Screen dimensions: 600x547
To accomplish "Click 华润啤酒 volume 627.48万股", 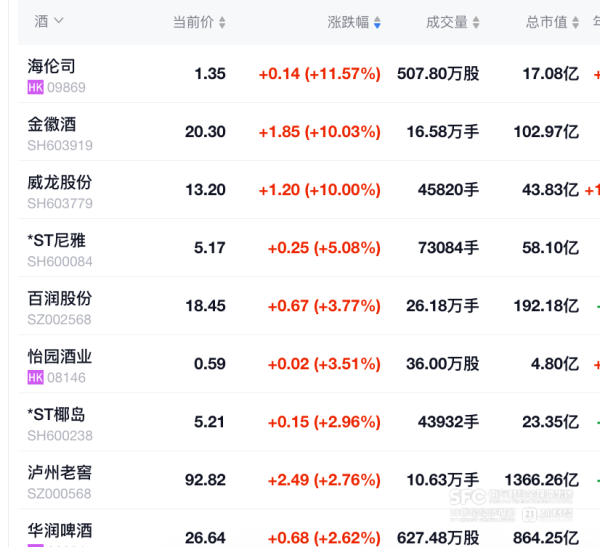I will (438, 538).
